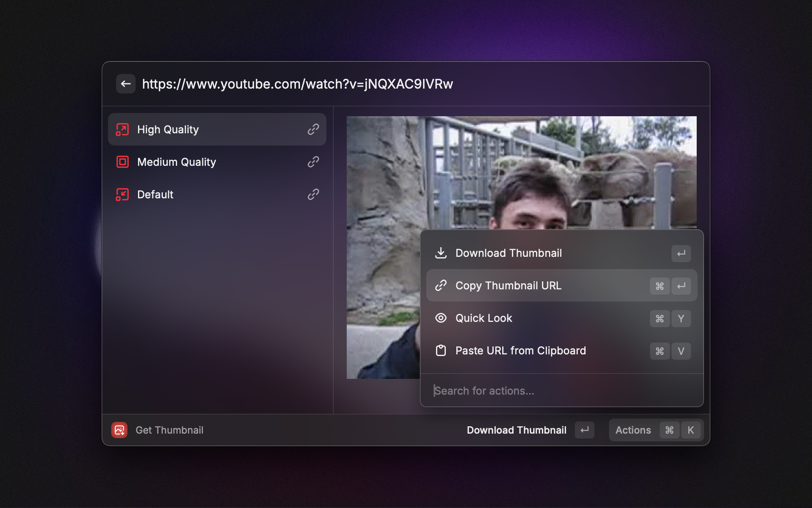
Task: Click the clipboard icon in actions menu
Action: pyautogui.click(x=441, y=351)
